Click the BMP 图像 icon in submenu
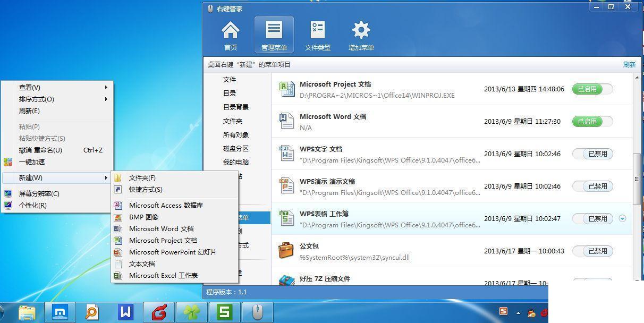Viewport: 644px width, 323px height. click(118, 217)
